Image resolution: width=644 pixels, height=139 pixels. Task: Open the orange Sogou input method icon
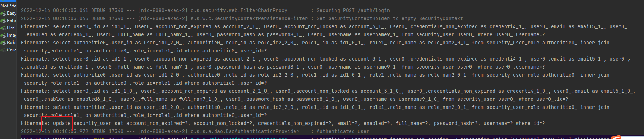(617, 137)
